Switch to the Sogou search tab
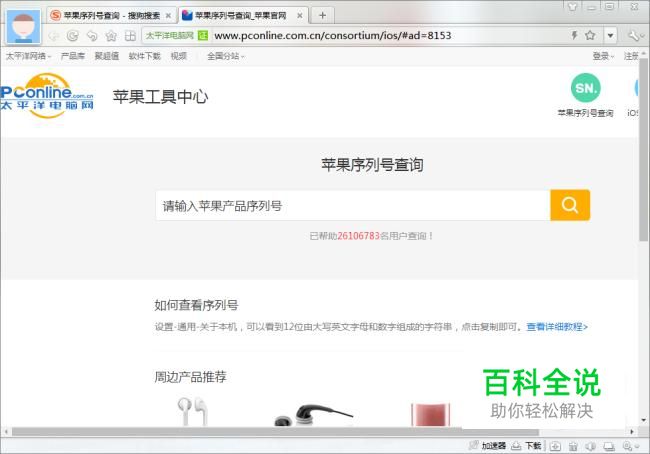The height and width of the screenshot is (454, 650). point(111,16)
